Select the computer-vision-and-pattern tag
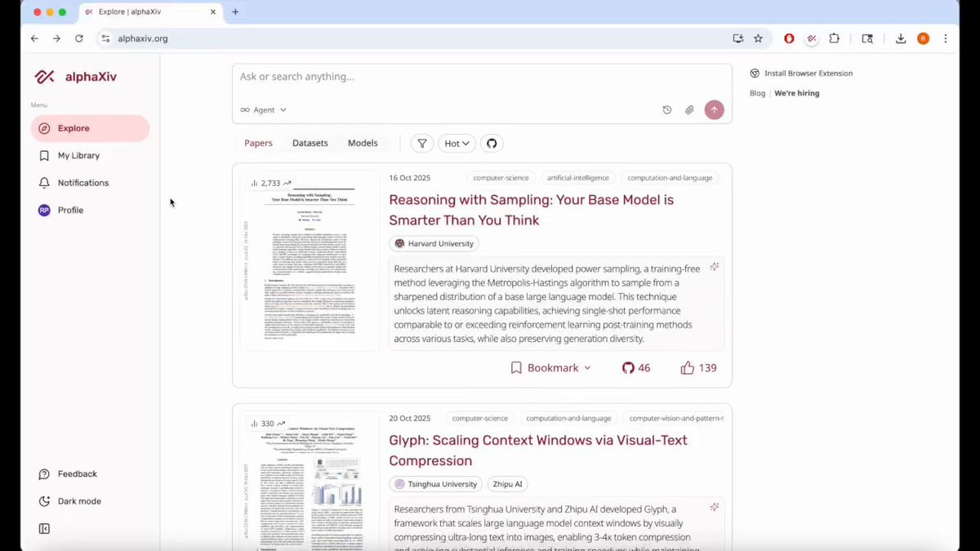 pyautogui.click(x=675, y=418)
